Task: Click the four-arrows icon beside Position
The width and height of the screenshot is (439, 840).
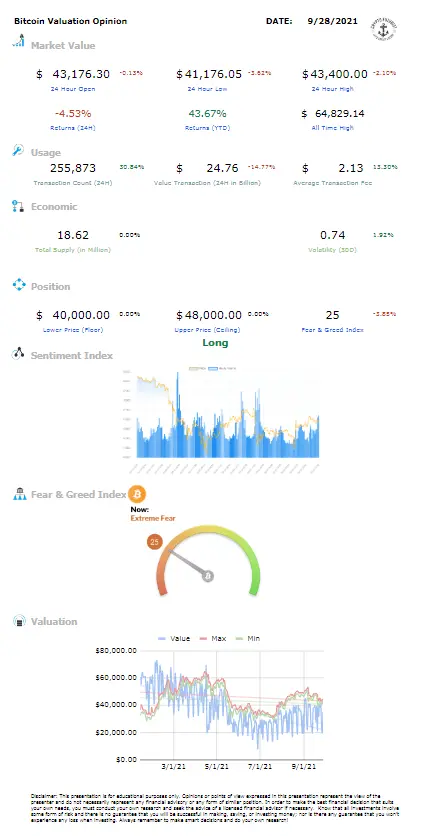Action: click(x=19, y=284)
